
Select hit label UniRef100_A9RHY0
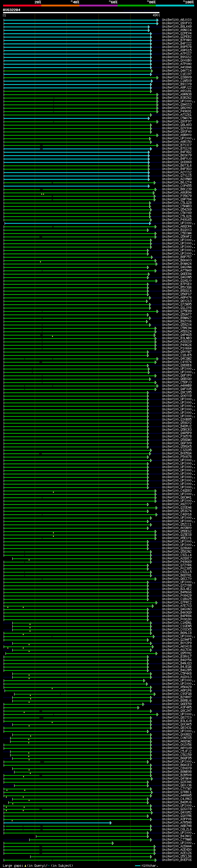pyautogui.click(x=177, y=135)
